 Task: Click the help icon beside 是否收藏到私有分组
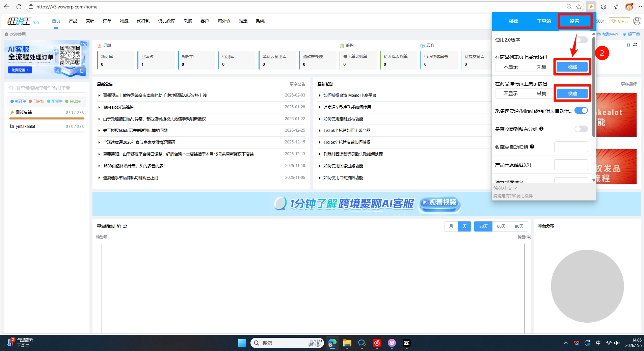coord(541,129)
